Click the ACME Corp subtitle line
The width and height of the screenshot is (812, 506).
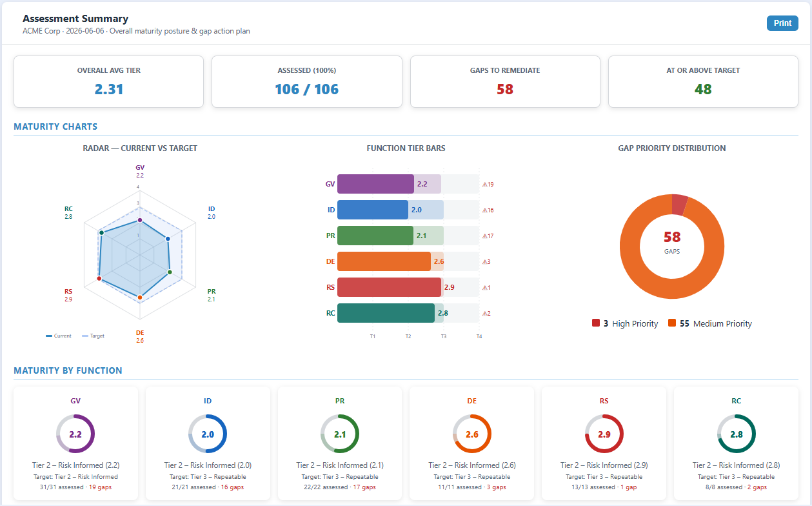pos(136,31)
